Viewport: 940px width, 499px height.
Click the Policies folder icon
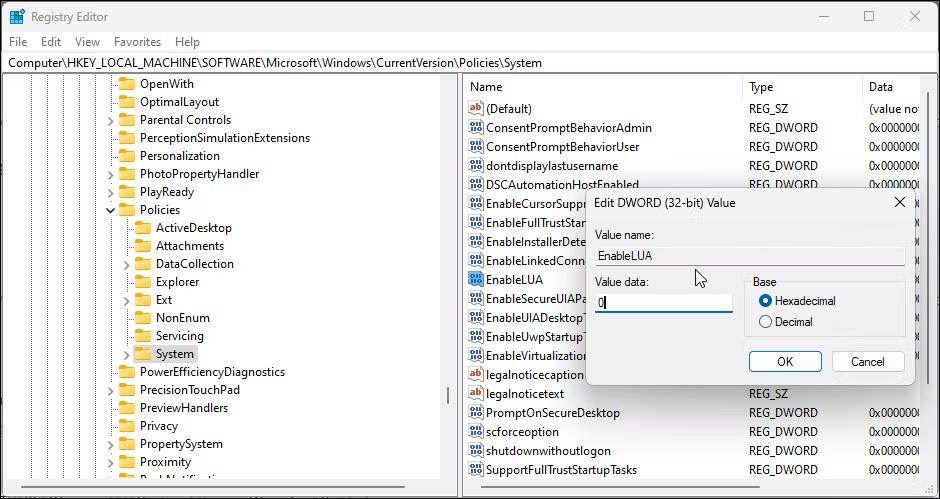[x=126, y=210]
